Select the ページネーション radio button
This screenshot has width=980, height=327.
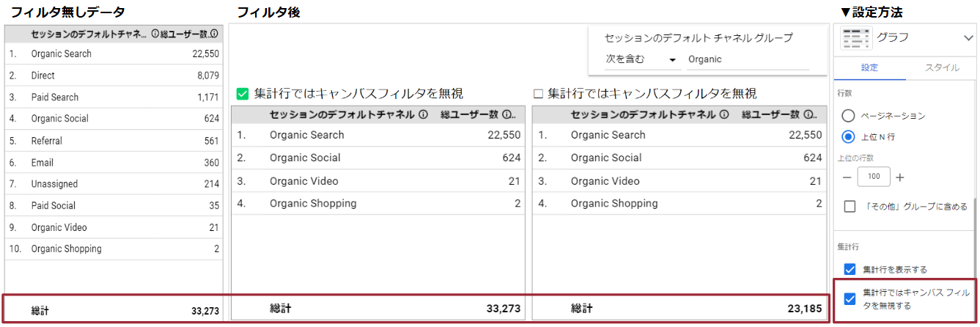click(x=849, y=116)
